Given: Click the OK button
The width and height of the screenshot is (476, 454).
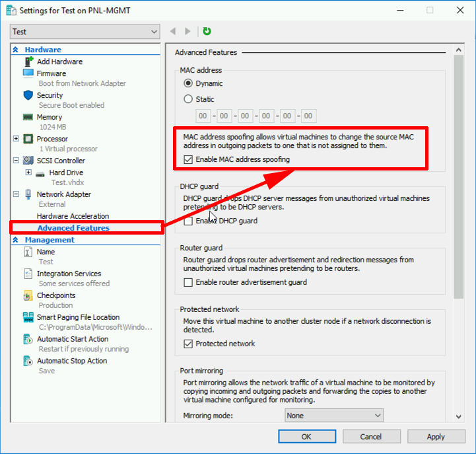Looking at the screenshot, I should [307, 437].
